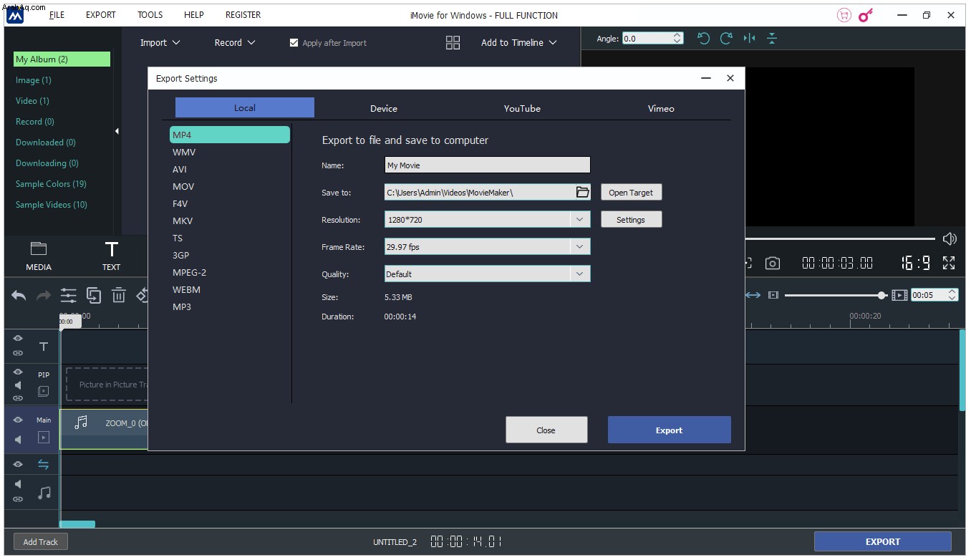Click the timeline zoom slider handle

coord(881,295)
